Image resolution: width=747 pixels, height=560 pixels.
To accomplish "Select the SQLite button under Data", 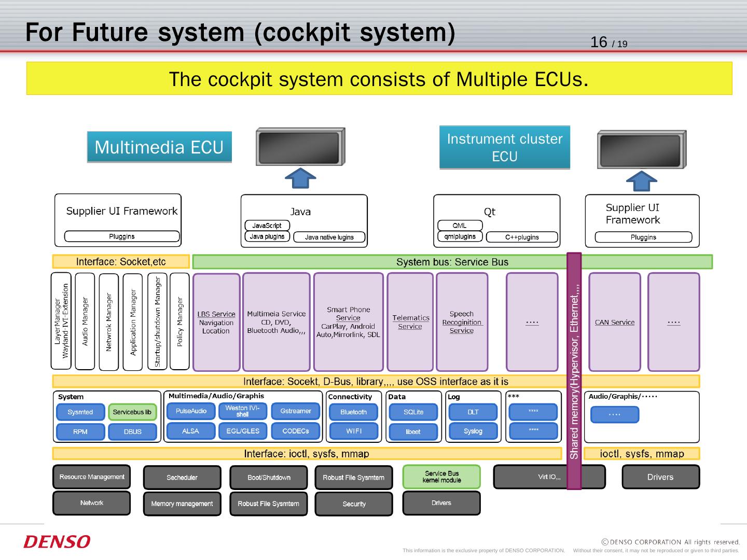I will [413, 412].
